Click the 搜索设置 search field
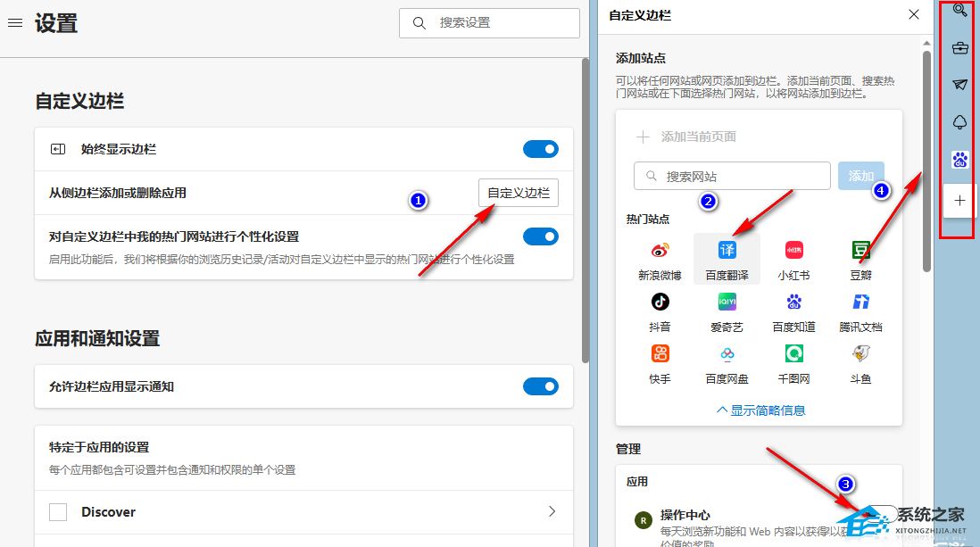980x547 pixels. (500, 23)
